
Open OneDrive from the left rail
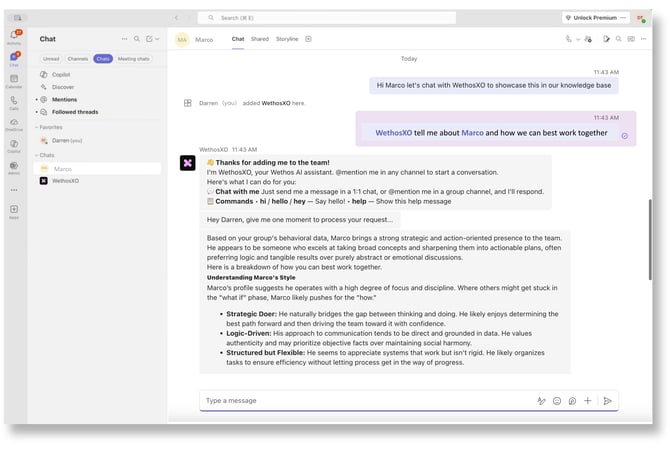pyautogui.click(x=14, y=123)
